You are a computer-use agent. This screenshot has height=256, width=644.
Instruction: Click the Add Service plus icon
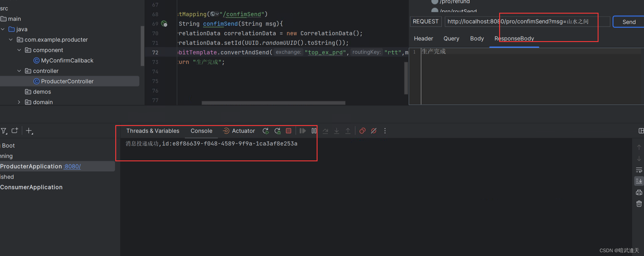29,131
